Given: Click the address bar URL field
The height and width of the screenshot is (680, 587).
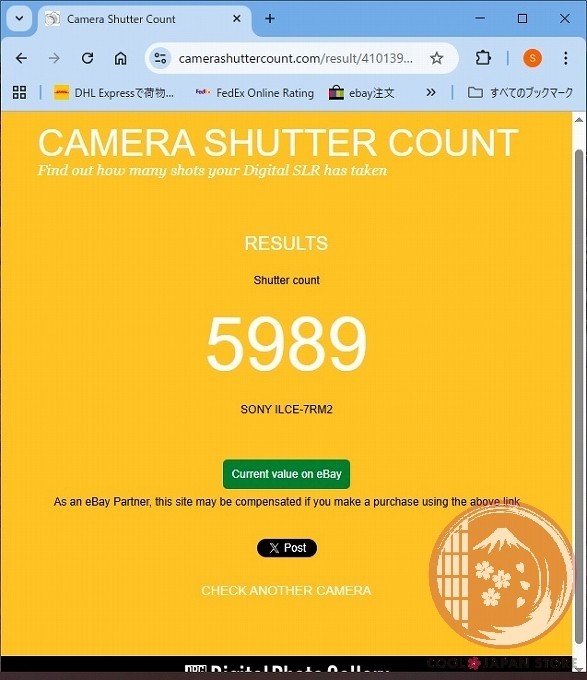Looking at the screenshot, I should point(296,58).
